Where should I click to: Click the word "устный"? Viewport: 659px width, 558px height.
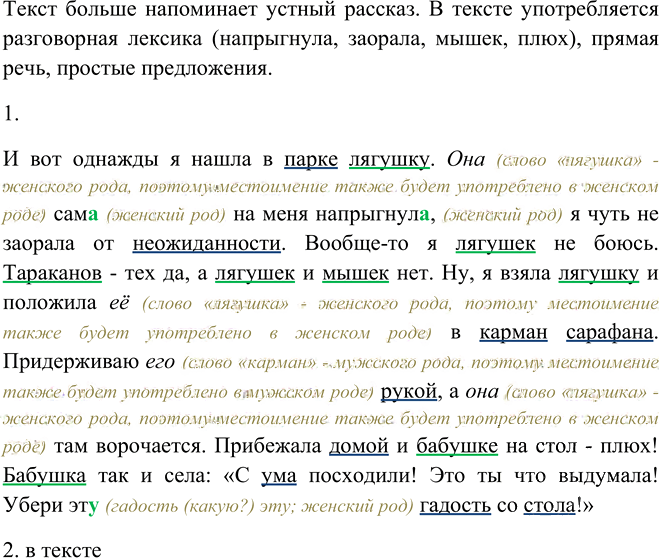(x=301, y=10)
